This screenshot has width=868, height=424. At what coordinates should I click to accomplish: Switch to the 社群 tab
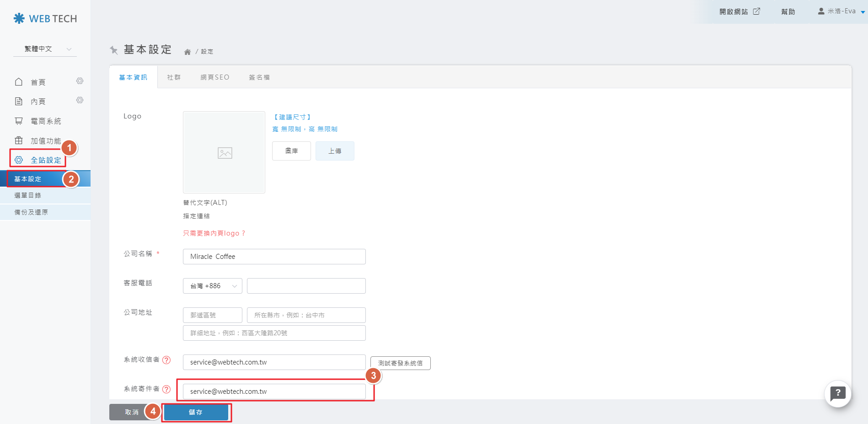point(174,77)
